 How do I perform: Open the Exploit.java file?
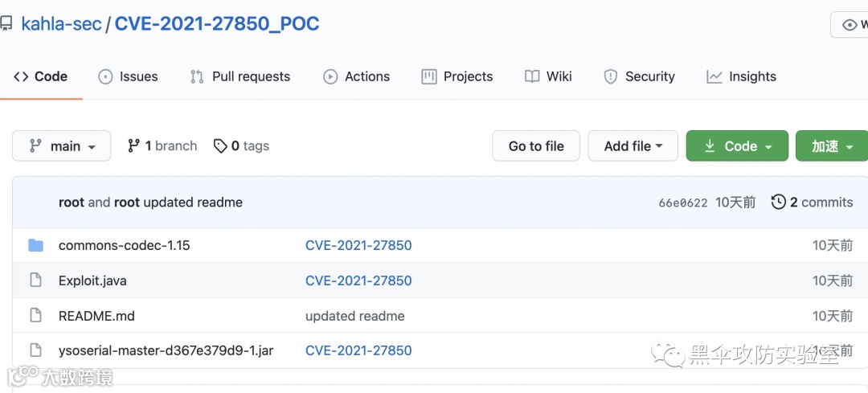(92, 280)
